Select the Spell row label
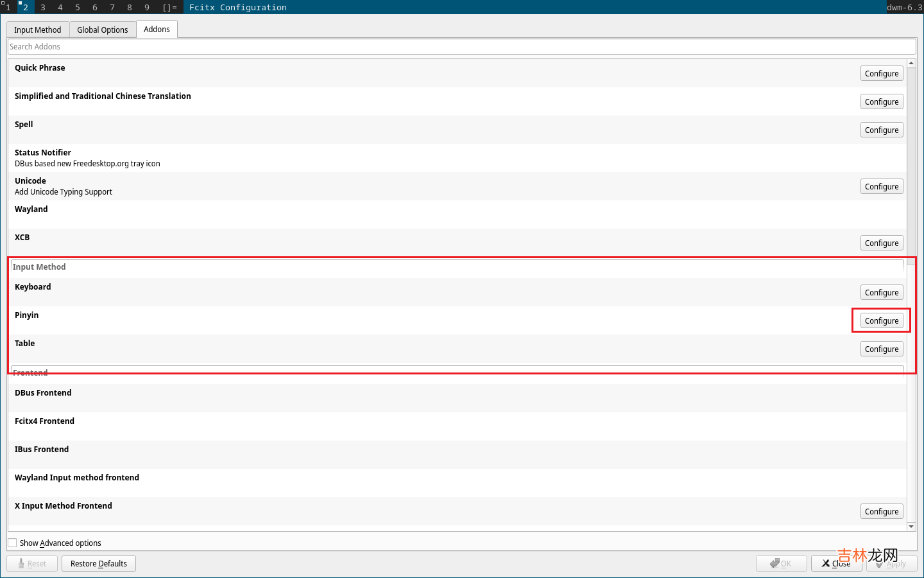The width and height of the screenshot is (924, 578). tap(24, 125)
